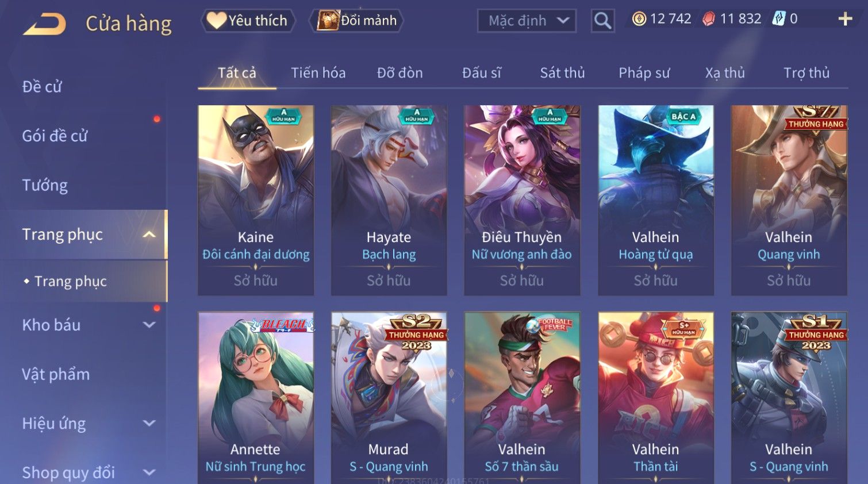Switch to the Sát thủ tab
Viewport: 868px width, 484px height.
tap(562, 73)
